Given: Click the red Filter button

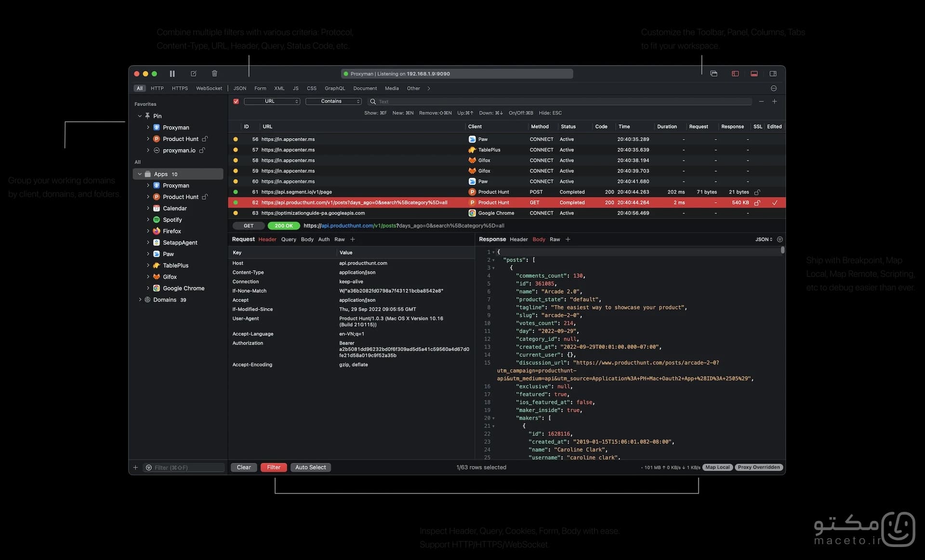Looking at the screenshot, I should (274, 467).
